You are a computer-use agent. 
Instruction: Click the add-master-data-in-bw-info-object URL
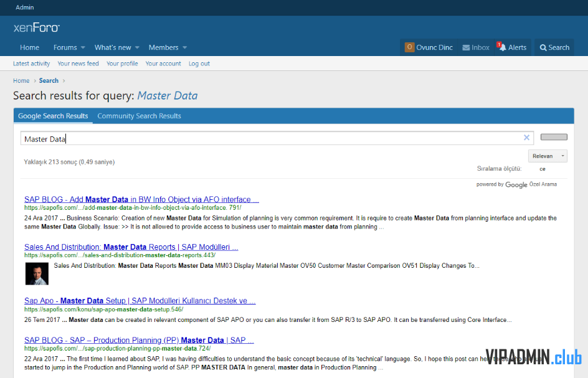point(133,208)
